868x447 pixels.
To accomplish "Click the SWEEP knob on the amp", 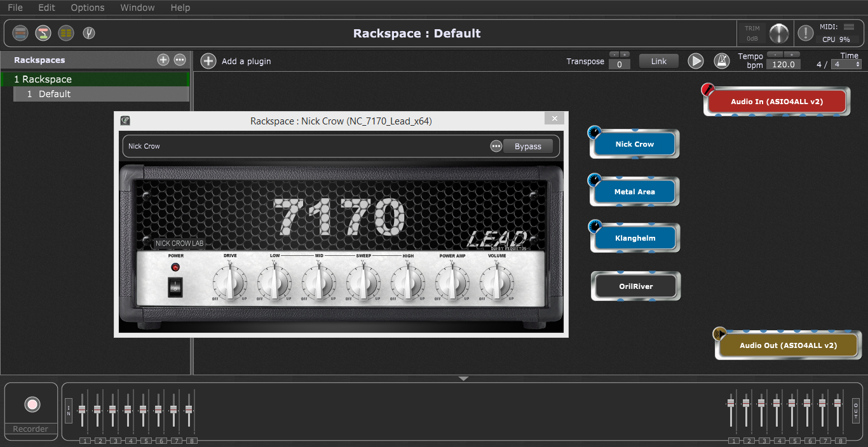I will pyautogui.click(x=363, y=283).
